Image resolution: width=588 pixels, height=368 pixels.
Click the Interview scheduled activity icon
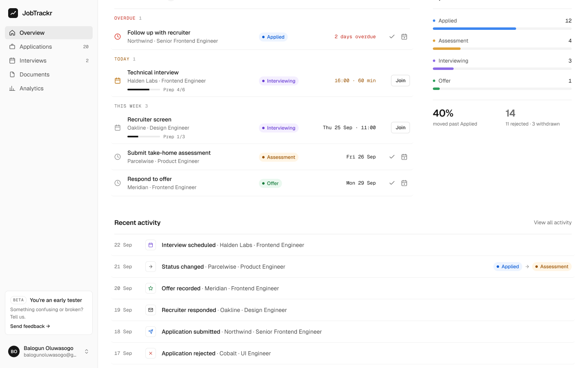[151, 245]
